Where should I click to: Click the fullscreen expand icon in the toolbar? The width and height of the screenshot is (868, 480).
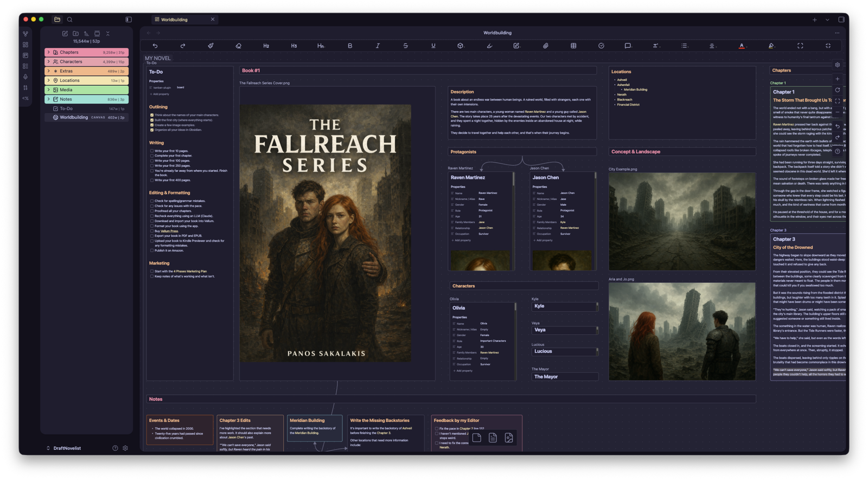(x=800, y=46)
